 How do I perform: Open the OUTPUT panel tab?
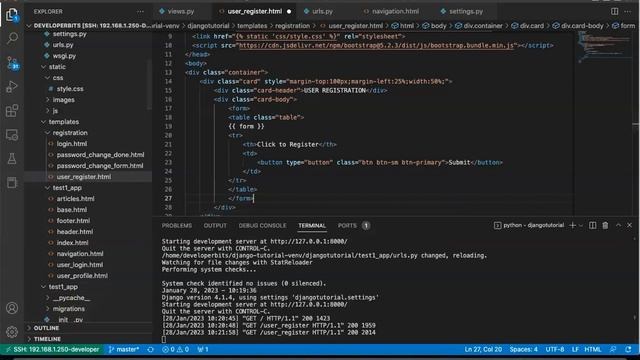215,225
